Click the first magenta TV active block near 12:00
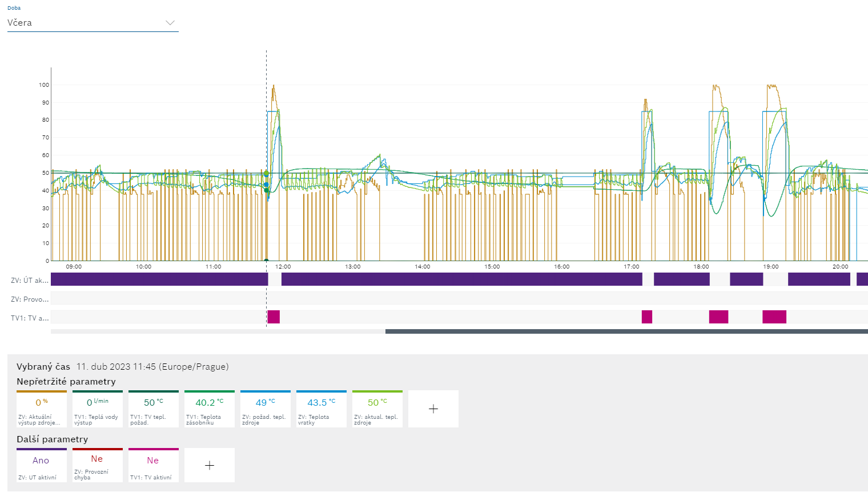The width and height of the screenshot is (868, 504). point(274,317)
